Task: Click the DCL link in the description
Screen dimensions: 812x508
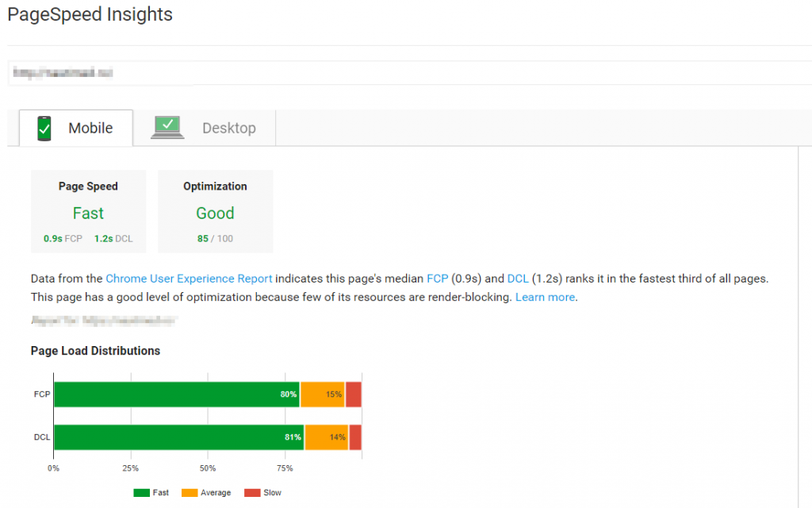Action: (517, 279)
